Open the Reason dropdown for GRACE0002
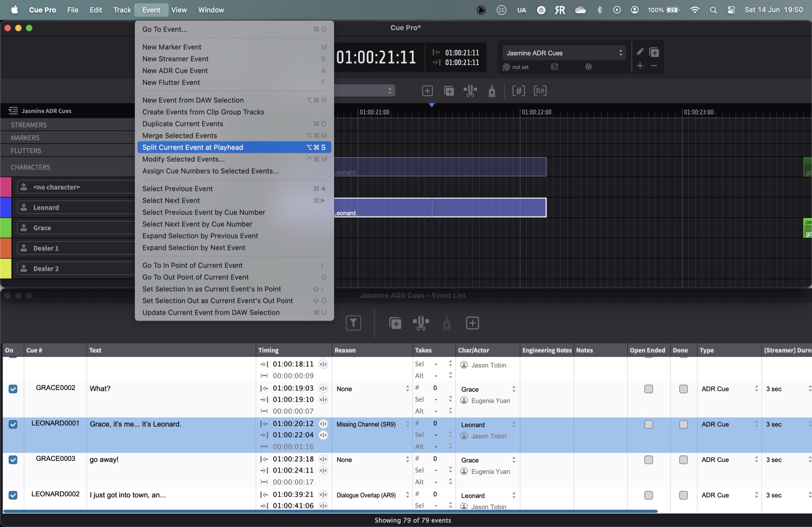This screenshot has width=812, height=527. point(372,389)
